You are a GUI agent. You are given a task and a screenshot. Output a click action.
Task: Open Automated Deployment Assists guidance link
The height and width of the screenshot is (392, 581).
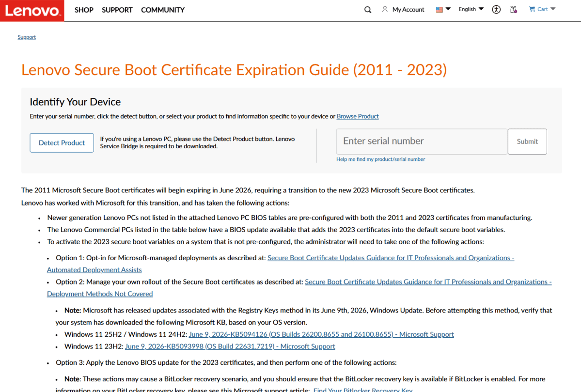(x=391, y=258)
